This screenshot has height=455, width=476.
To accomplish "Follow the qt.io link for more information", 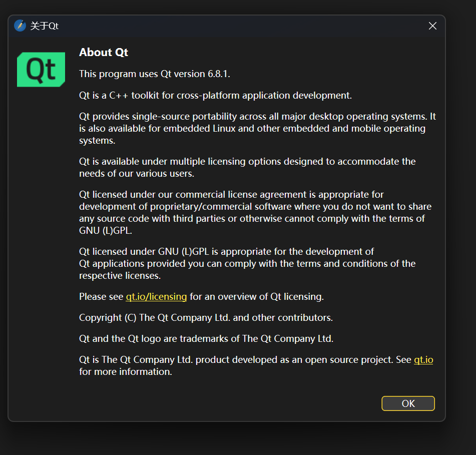I will [x=423, y=360].
